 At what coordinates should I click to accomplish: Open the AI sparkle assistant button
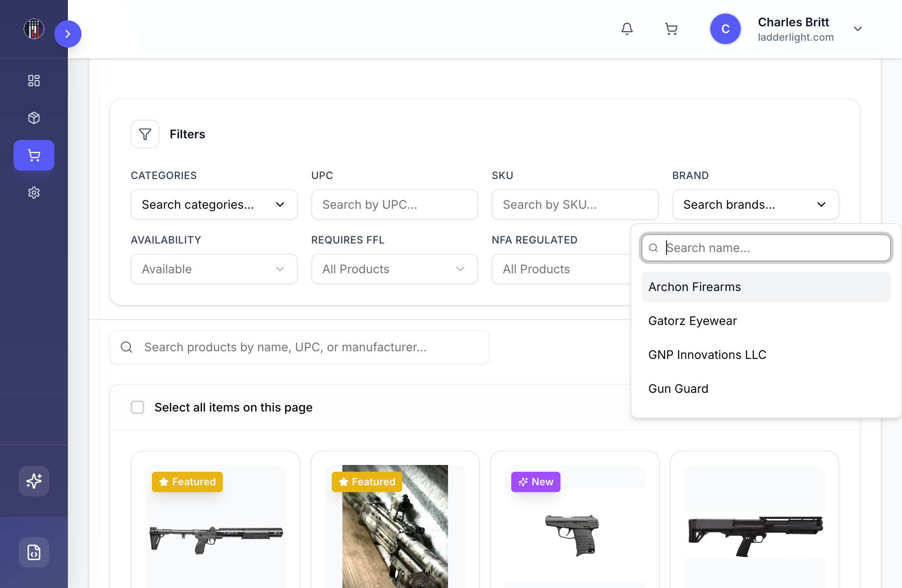tap(34, 481)
